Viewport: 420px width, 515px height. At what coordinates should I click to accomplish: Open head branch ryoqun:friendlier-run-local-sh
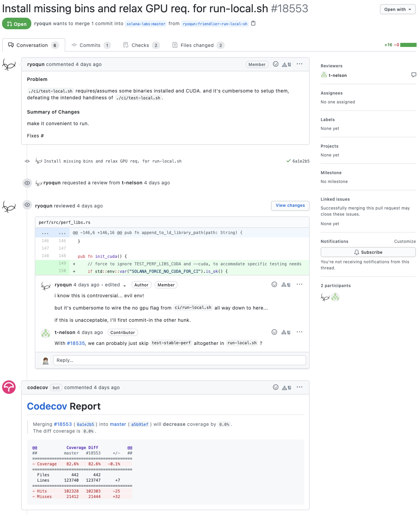tap(215, 24)
